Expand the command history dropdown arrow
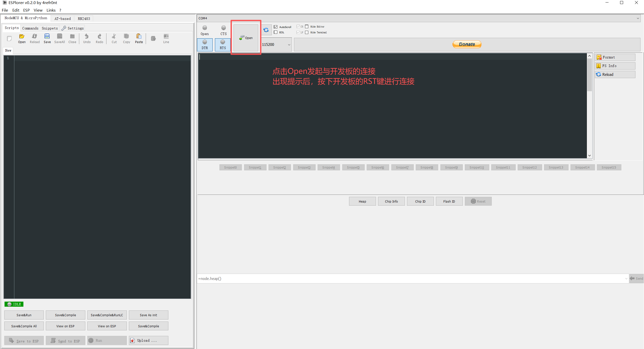The width and height of the screenshot is (644, 349). (x=626, y=279)
